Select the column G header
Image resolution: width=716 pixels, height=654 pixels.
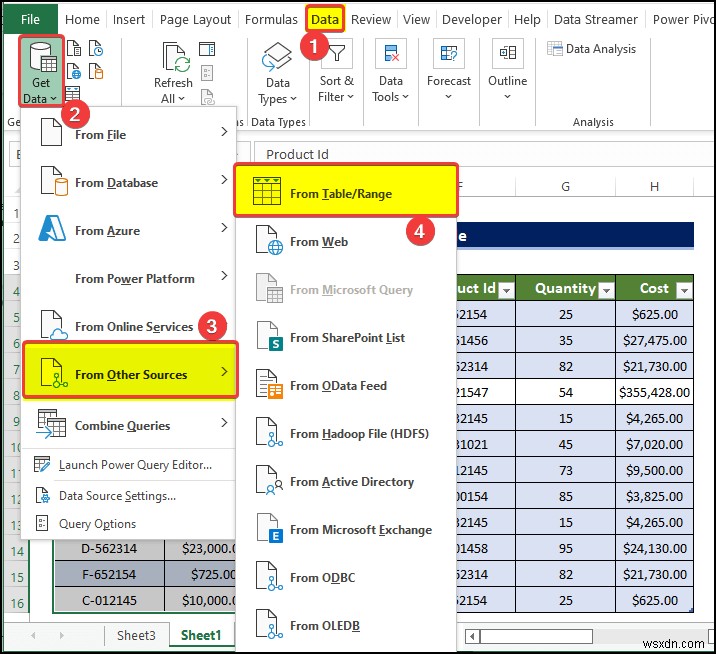(565, 186)
